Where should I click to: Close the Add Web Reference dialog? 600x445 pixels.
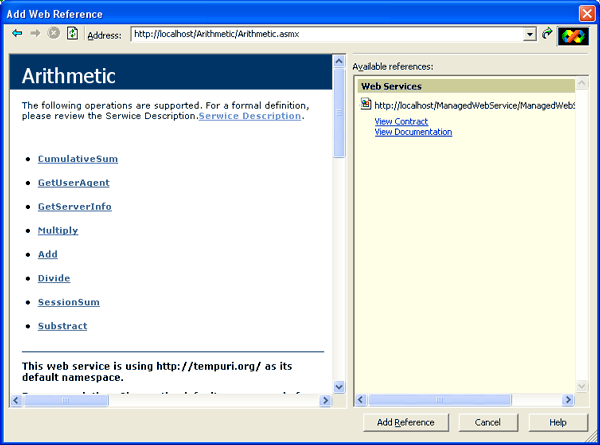click(x=587, y=12)
